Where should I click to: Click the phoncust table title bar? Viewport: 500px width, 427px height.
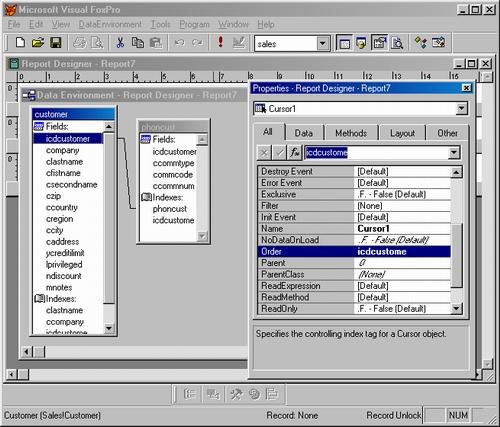click(173, 127)
